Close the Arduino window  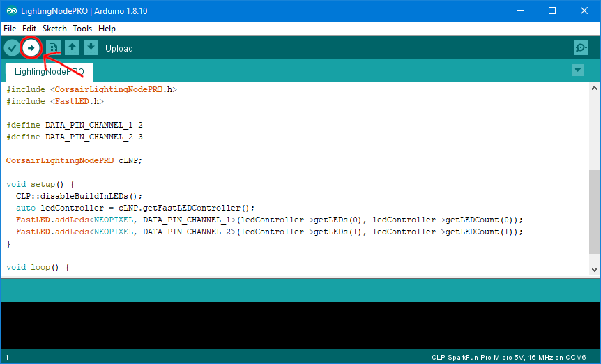(x=584, y=10)
